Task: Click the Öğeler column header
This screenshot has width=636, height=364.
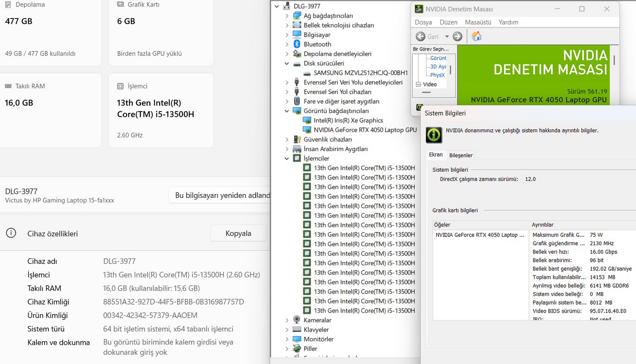Action: [x=481, y=225]
